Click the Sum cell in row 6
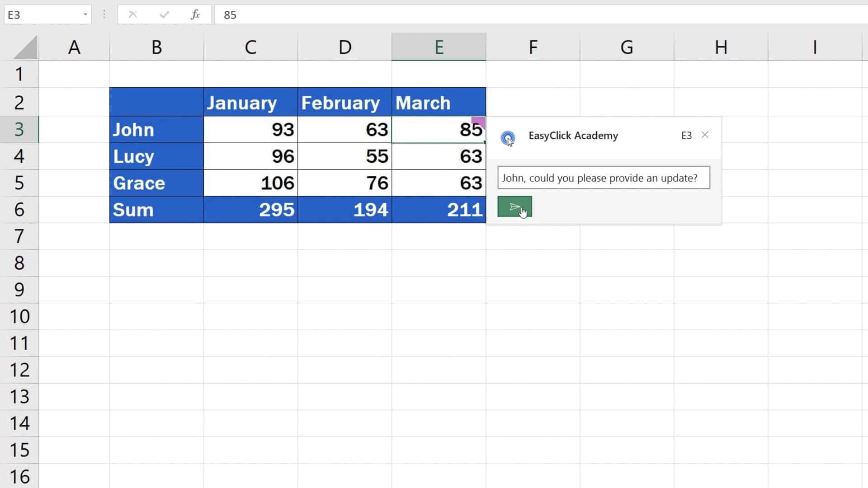868x488 pixels. [156, 210]
